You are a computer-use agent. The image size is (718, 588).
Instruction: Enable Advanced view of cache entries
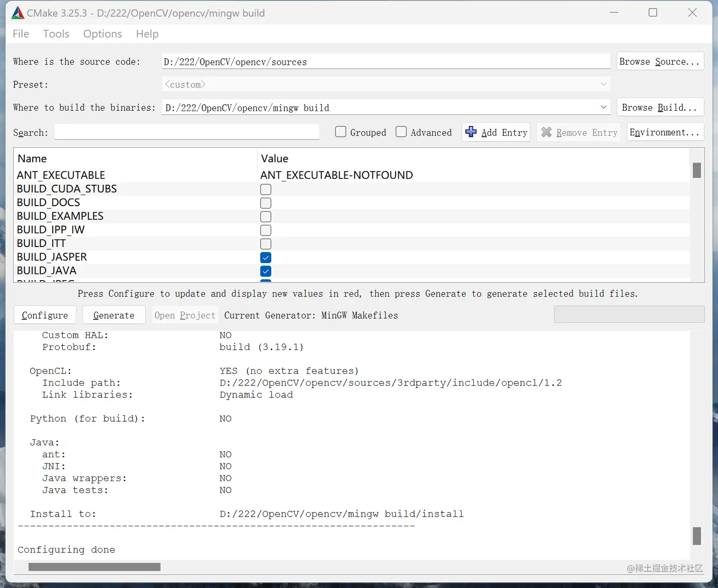tap(401, 132)
